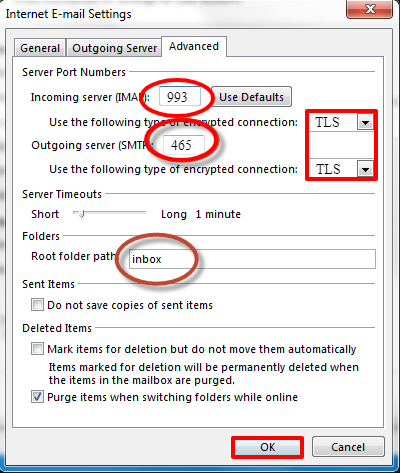Select the Advanced tab
400x473 pixels.
194,46
